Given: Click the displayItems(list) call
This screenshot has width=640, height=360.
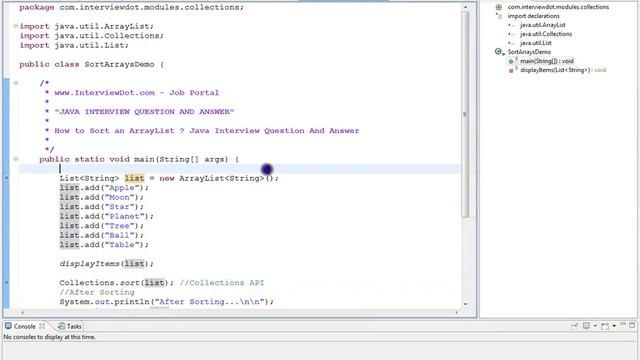Looking at the screenshot, I should [x=107, y=264].
